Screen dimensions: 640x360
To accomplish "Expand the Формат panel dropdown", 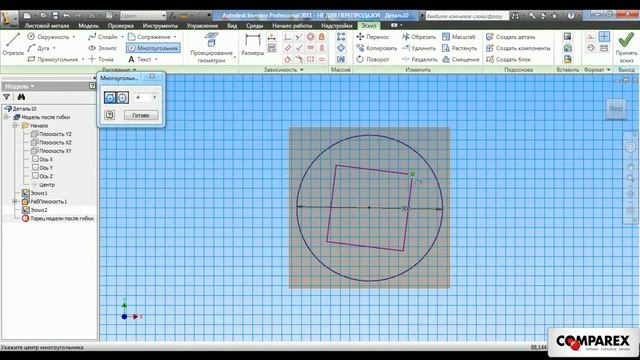I will [x=609, y=70].
